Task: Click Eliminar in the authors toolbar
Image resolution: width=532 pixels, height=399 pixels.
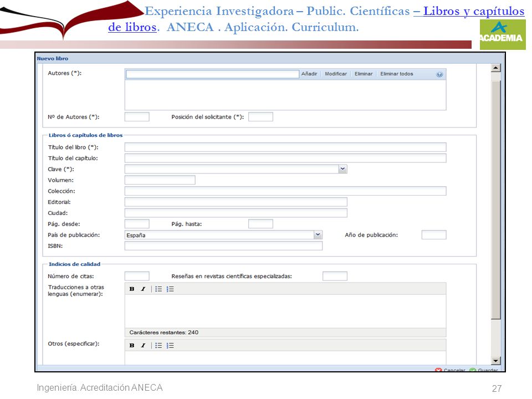Action: coord(364,74)
